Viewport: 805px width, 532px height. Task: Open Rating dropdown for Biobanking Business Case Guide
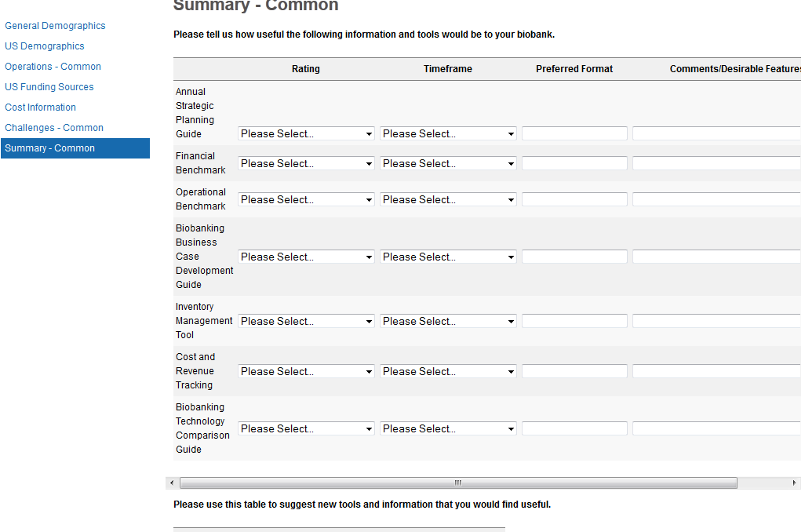tap(306, 257)
